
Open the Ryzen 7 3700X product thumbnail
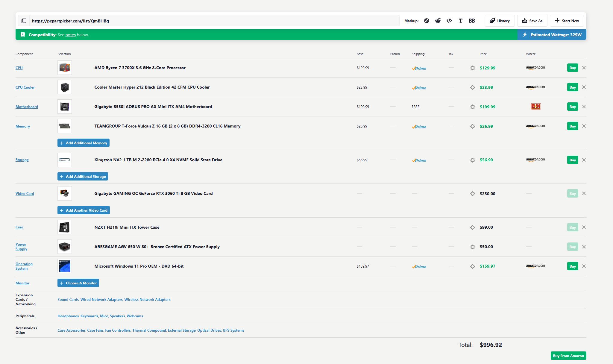click(x=65, y=68)
